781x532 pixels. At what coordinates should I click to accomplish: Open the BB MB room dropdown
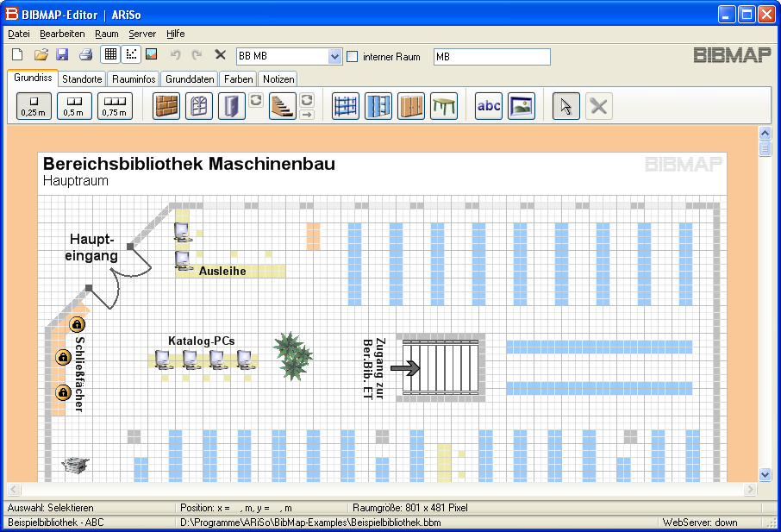[334, 57]
